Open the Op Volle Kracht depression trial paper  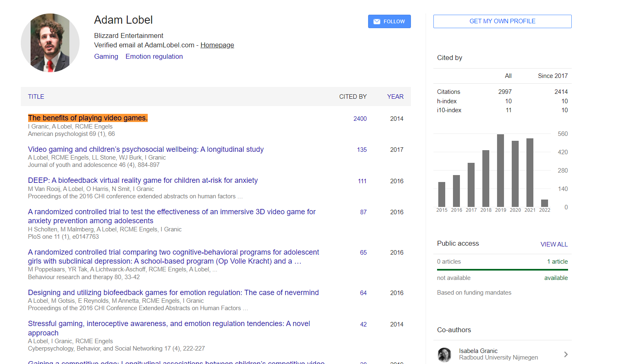point(173,257)
